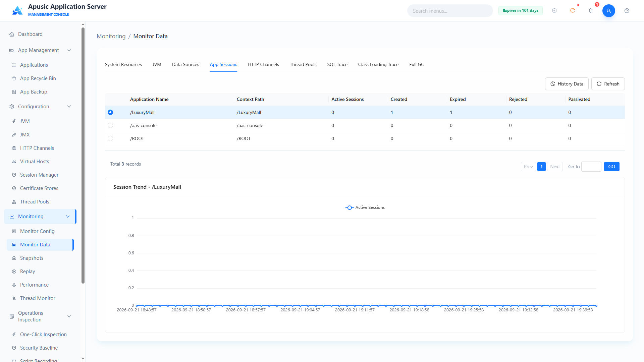Open the notifications bell icon

[x=591, y=11]
